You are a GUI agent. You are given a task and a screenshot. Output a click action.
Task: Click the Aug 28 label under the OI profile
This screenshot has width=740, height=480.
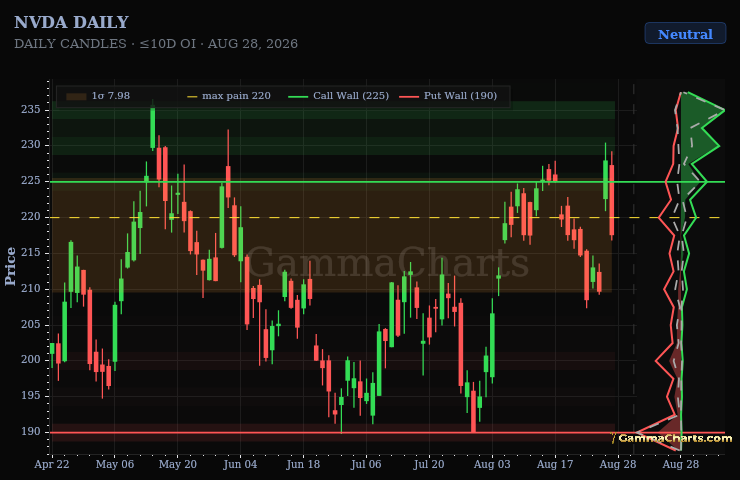tap(681, 464)
